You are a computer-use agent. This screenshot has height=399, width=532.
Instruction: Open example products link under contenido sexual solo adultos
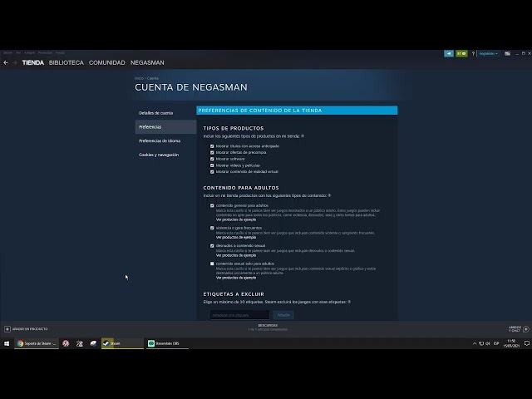tap(236, 278)
